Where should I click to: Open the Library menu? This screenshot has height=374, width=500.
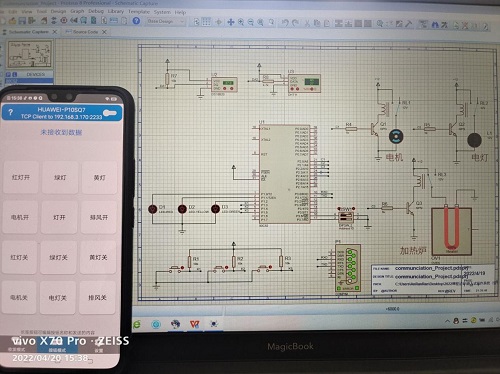pyautogui.click(x=116, y=11)
